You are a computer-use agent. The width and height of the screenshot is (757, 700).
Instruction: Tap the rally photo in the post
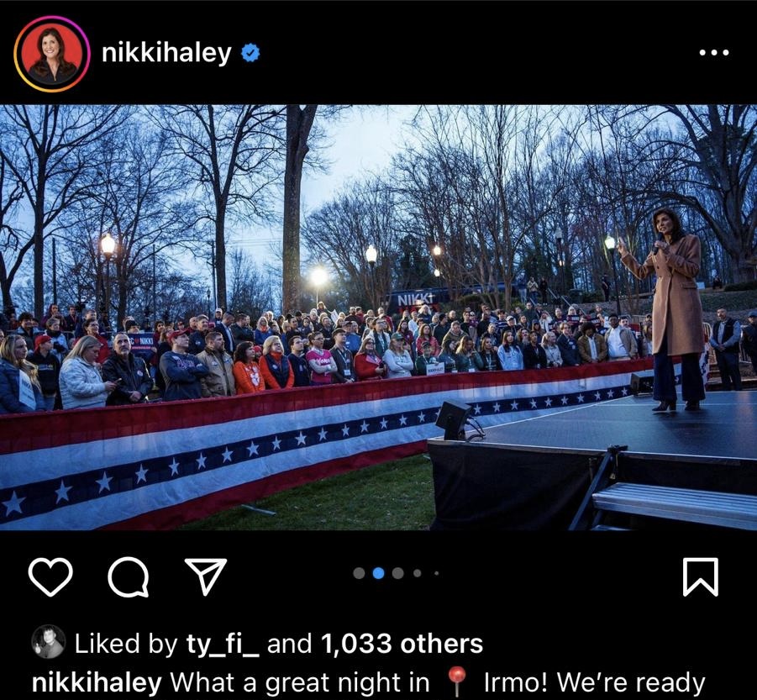click(378, 317)
